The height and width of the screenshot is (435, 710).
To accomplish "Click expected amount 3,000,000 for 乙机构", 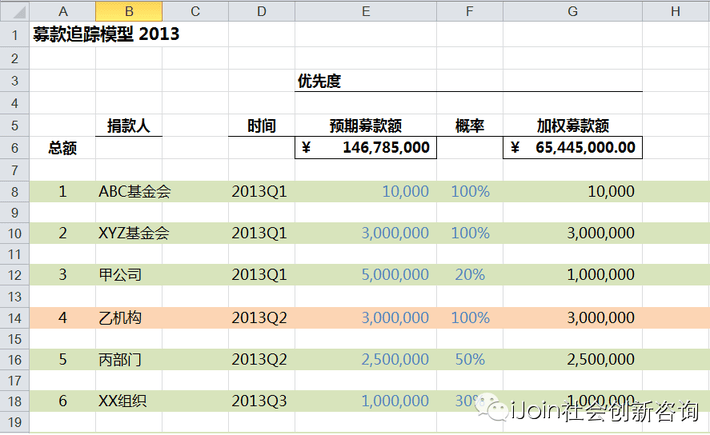I will [x=395, y=318].
